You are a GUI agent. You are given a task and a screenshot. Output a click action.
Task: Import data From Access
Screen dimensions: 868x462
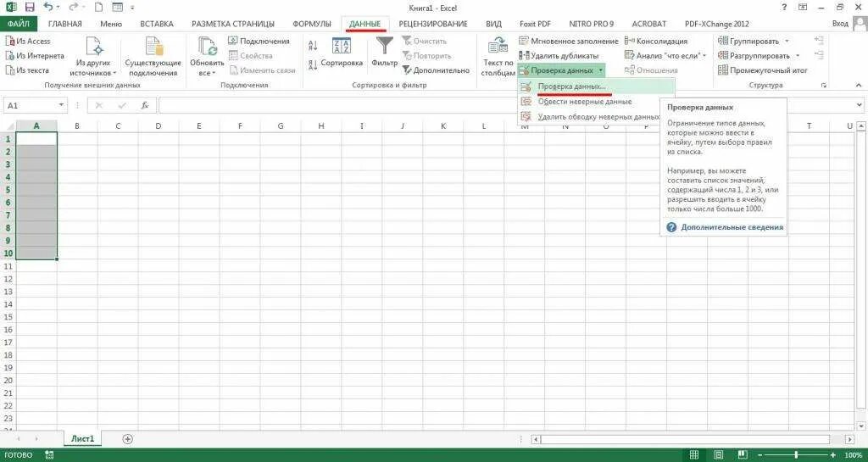point(28,41)
